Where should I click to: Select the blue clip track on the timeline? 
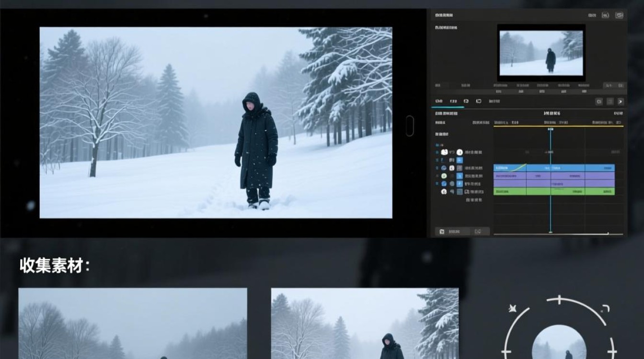pyautogui.click(x=554, y=168)
